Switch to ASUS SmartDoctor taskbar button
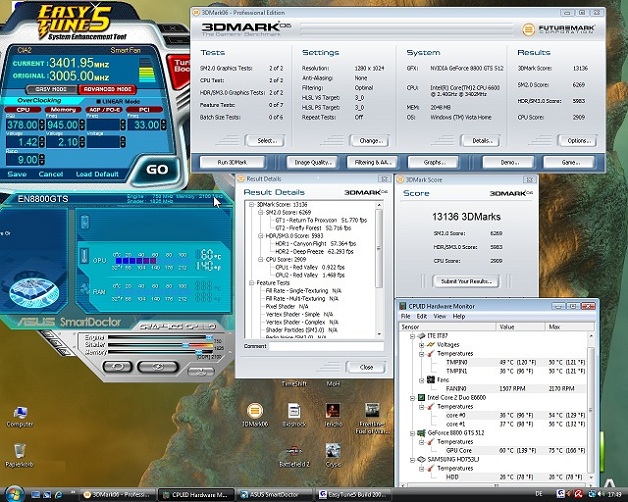The width and height of the screenshot is (628, 502). click(274, 495)
